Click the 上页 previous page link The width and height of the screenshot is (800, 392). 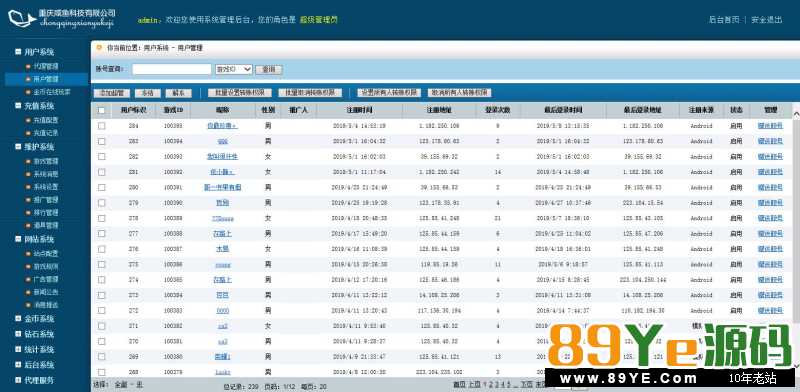coord(474,384)
